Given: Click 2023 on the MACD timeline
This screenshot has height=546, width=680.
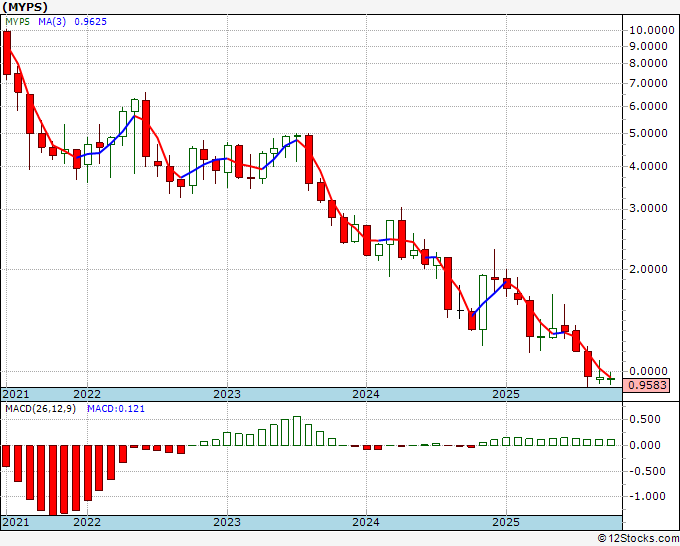Looking at the screenshot, I should click(x=227, y=522).
